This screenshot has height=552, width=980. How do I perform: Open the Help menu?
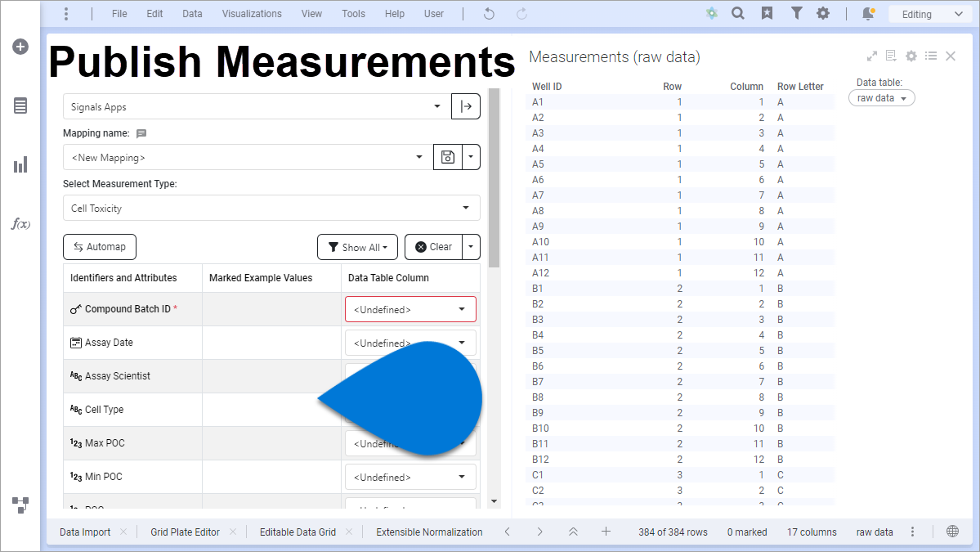click(395, 14)
